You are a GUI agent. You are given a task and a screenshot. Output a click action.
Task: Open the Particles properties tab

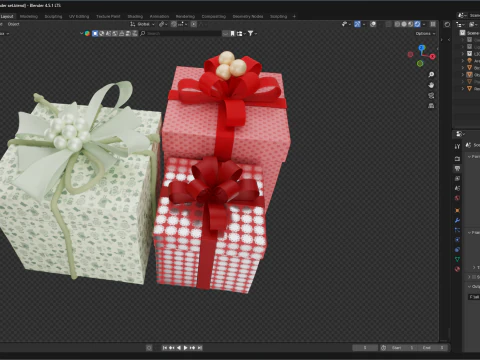coord(457,230)
